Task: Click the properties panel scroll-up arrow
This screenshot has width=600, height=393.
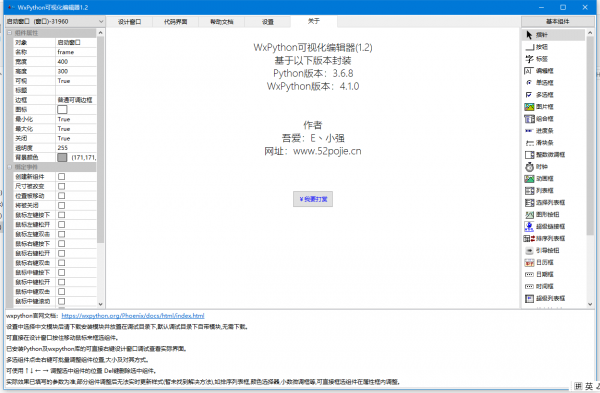Action: [x=100, y=33]
